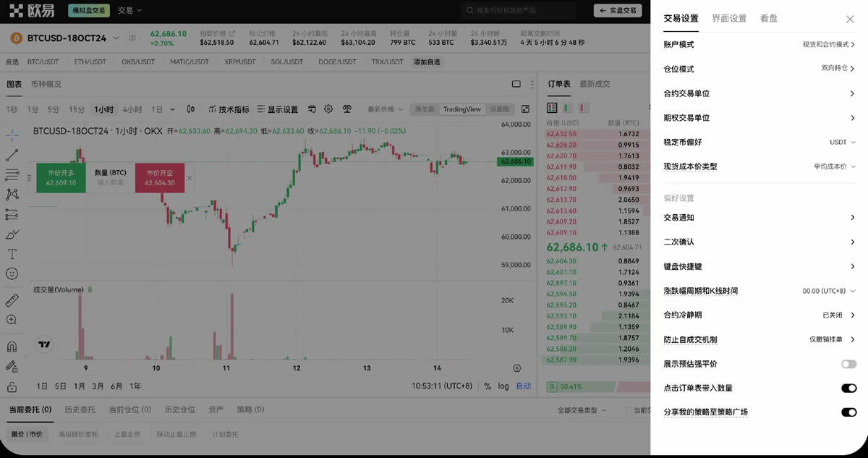Toggle percent scale on the chart

coord(488,386)
